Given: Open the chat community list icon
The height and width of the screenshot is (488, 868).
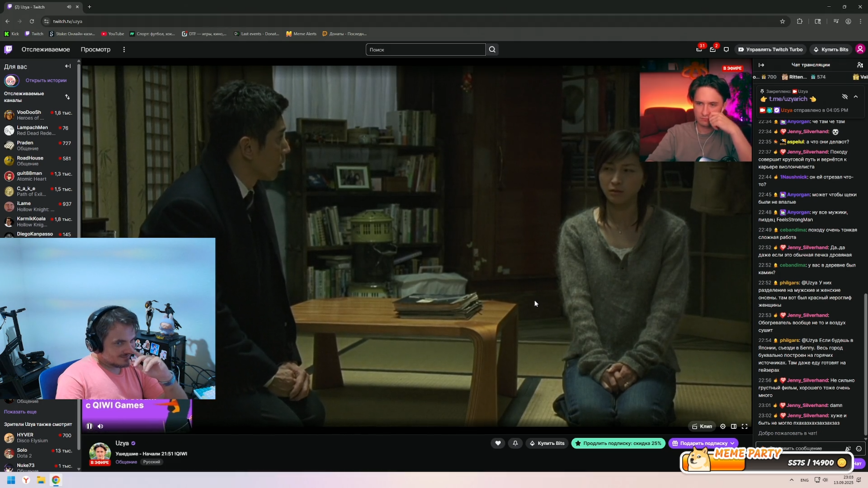Looking at the screenshot, I should (860, 65).
